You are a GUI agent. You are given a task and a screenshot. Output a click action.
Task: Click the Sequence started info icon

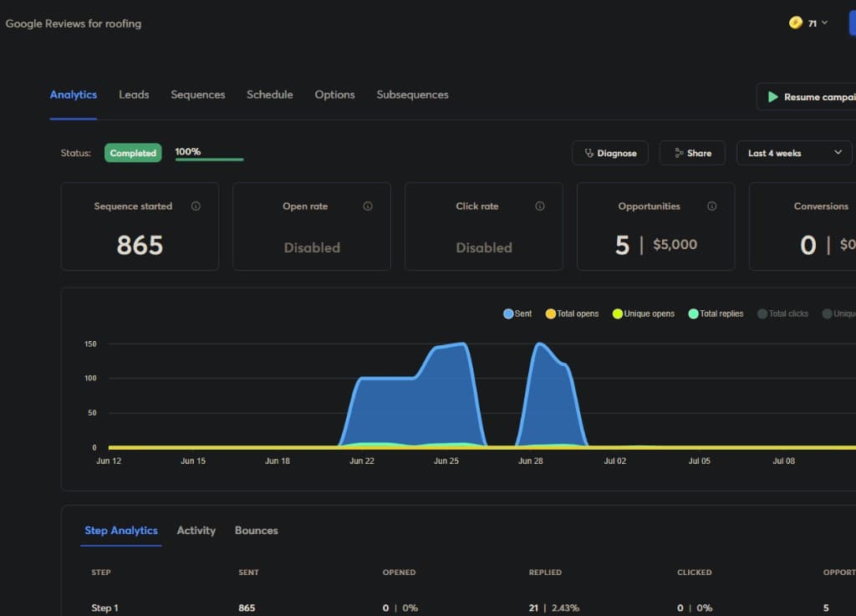[196, 206]
